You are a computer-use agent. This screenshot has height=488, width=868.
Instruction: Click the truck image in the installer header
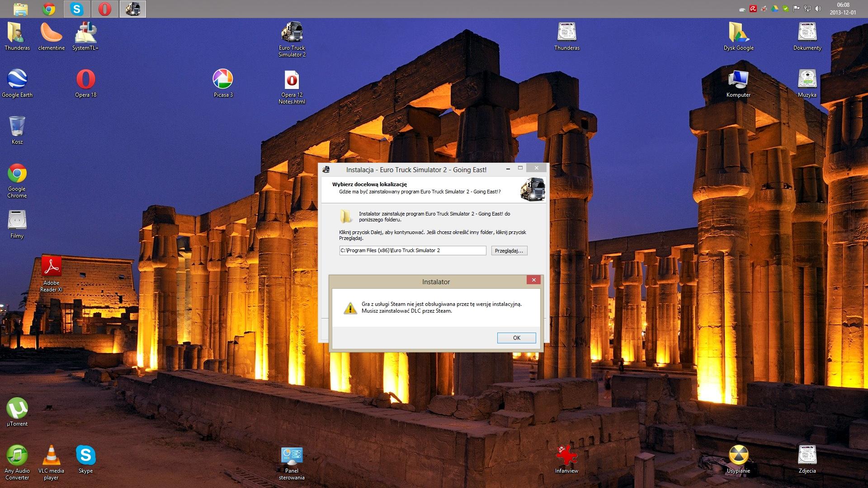(533, 189)
